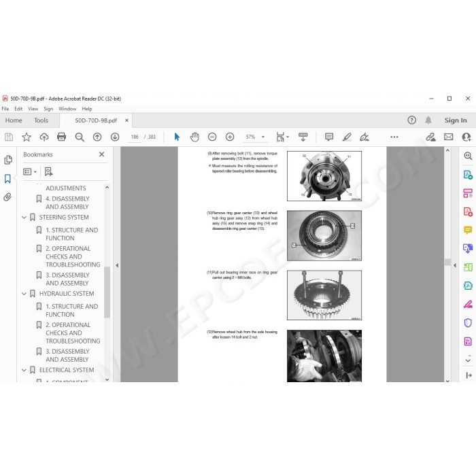
Task: Open right pane search magnifier tool
Action: (x=468, y=156)
